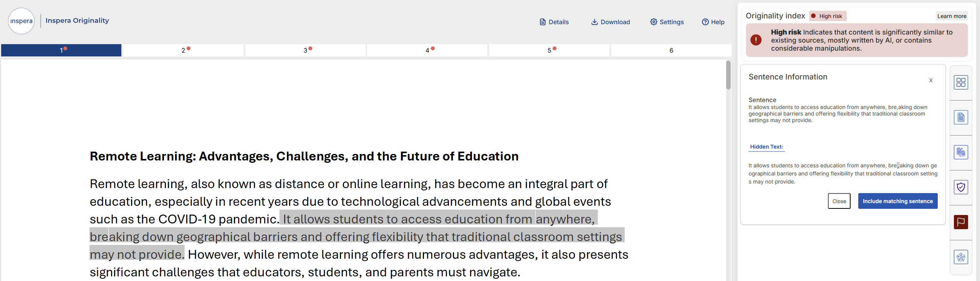This screenshot has width=980, height=281.
Task: Open the Help menu
Action: (x=713, y=22)
